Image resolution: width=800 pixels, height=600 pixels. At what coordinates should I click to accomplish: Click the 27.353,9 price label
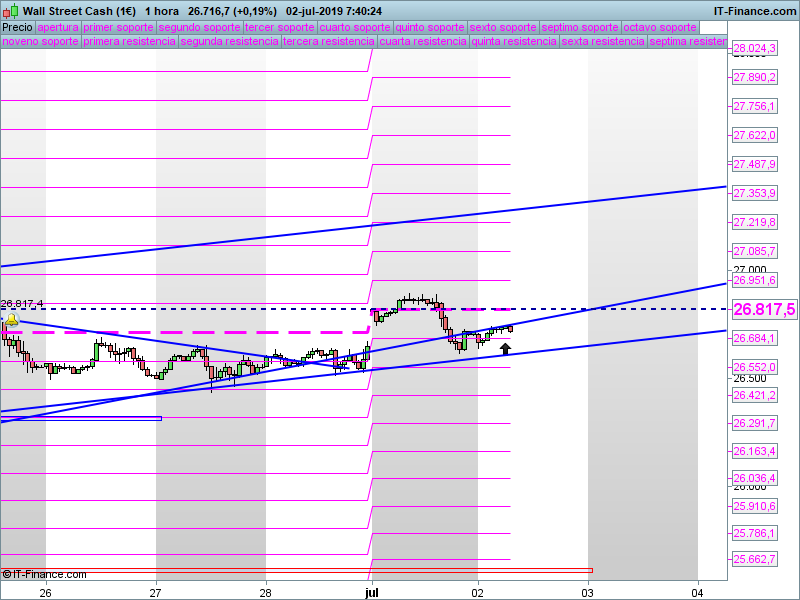pyautogui.click(x=755, y=193)
